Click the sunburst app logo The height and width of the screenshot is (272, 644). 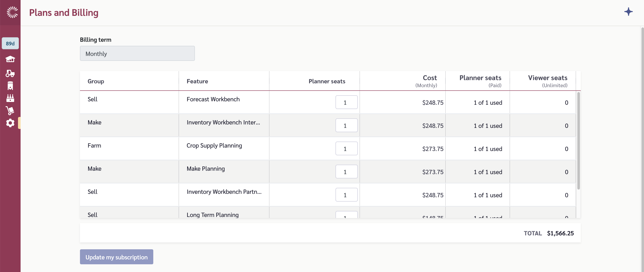12,12
